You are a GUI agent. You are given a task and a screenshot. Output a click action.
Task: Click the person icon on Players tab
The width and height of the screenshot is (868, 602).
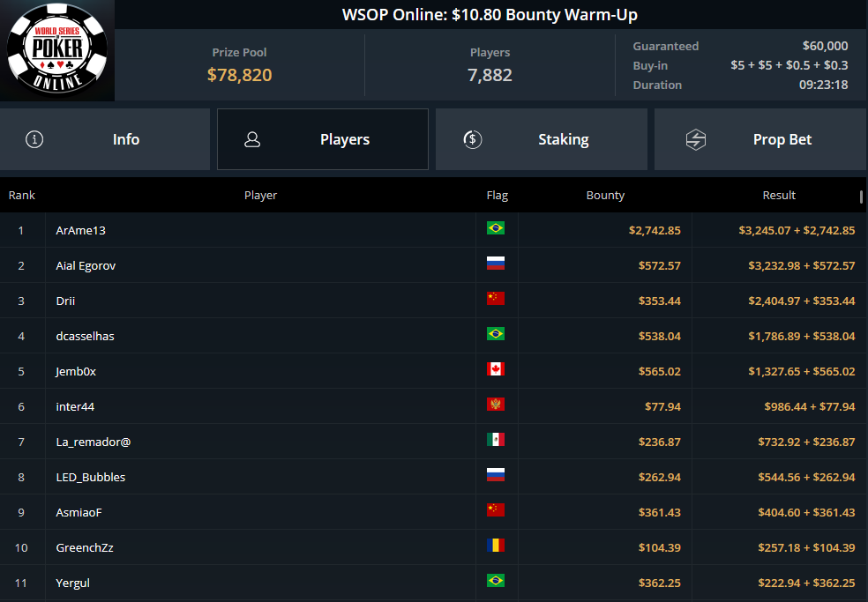(252, 139)
